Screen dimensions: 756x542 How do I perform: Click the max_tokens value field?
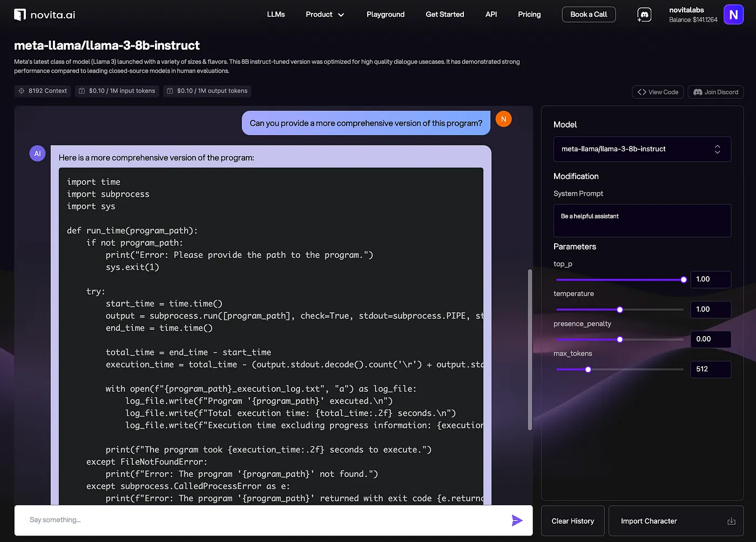[x=711, y=370]
